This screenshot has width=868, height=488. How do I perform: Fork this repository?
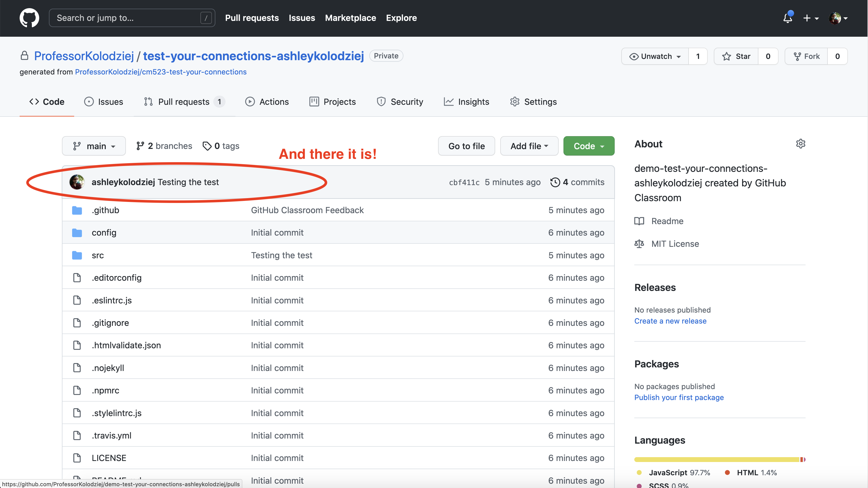pyautogui.click(x=806, y=56)
